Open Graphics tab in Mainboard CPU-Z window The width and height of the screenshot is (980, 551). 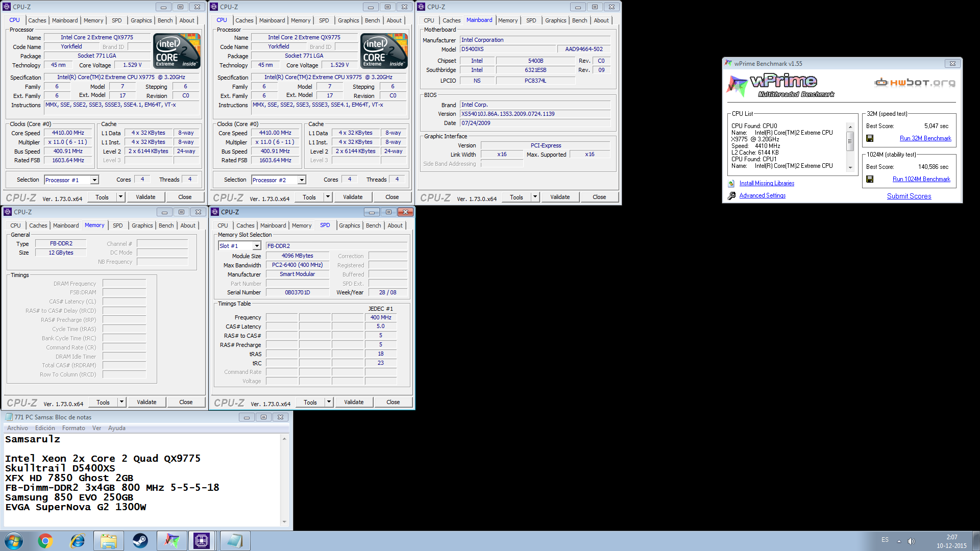tap(555, 20)
